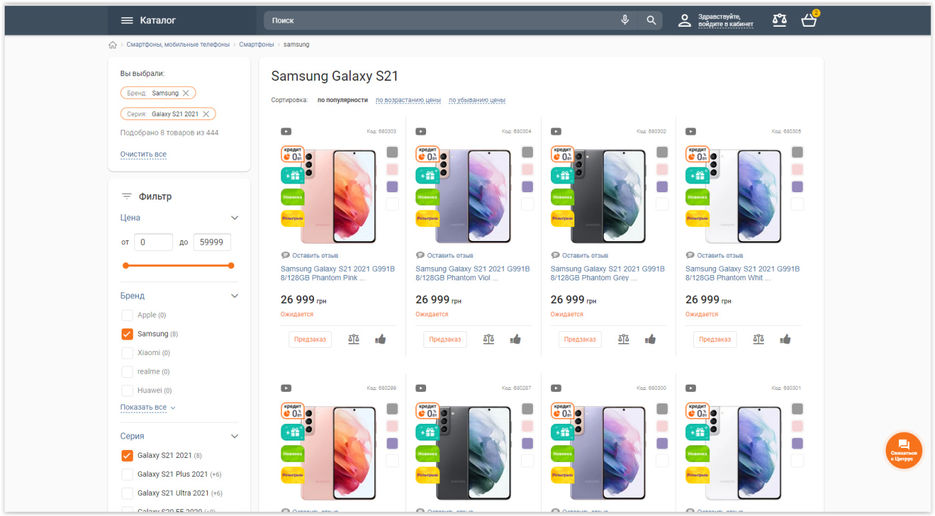Screen dimensions: 935x516
Task: Click Очистить все filters link
Action: 143,154
